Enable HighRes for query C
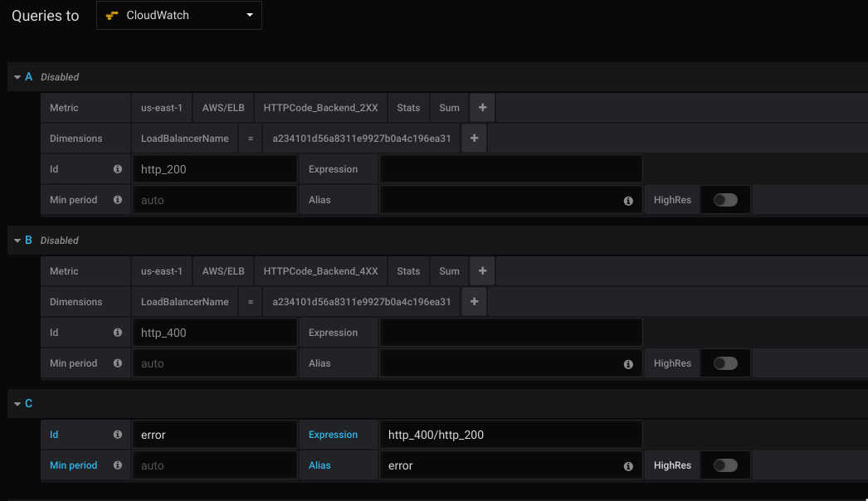Image resolution: width=868 pixels, height=501 pixels. point(724,465)
